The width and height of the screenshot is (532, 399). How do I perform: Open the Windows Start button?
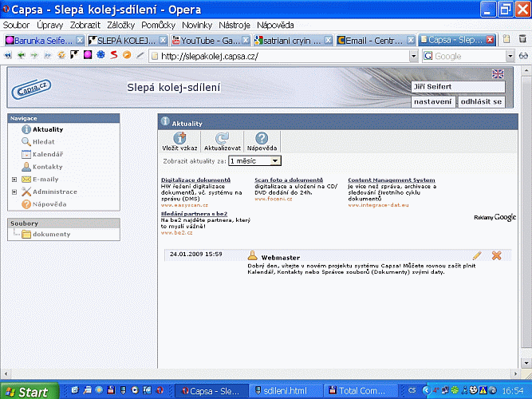(30, 391)
